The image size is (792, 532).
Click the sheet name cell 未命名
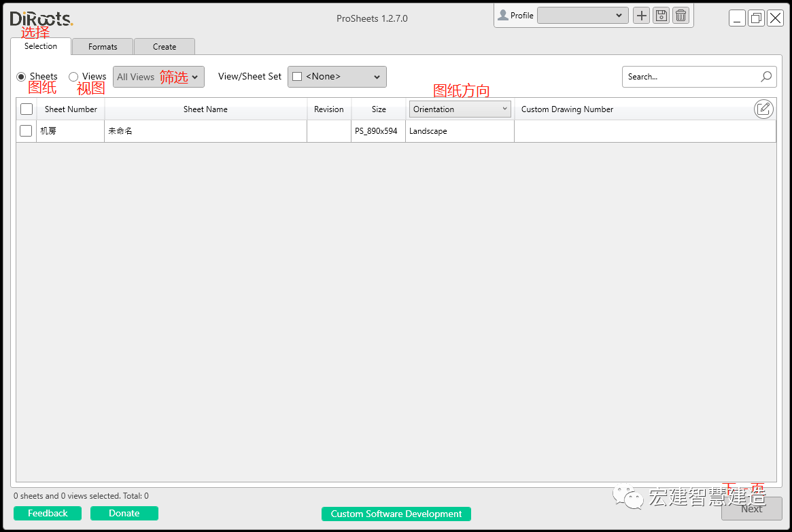pyautogui.click(x=205, y=130)
